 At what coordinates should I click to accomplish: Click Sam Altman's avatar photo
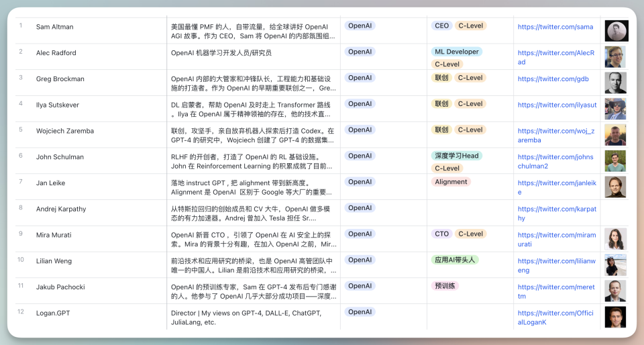616,31
